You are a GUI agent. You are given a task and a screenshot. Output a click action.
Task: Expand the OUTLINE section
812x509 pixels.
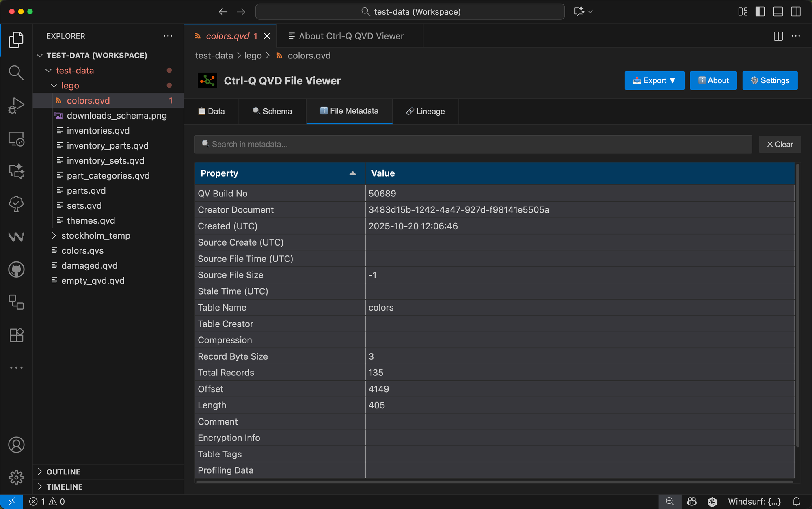point(63,472)
